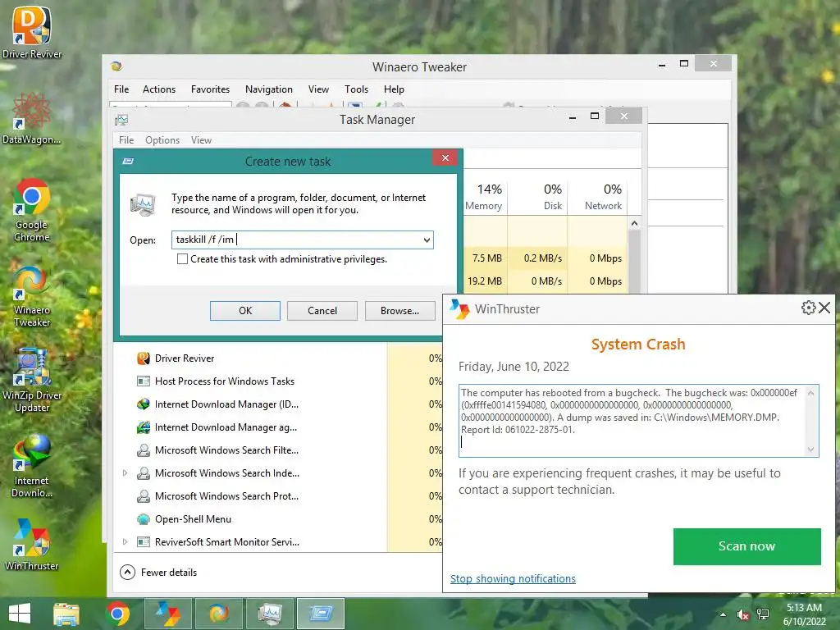Click the Task Manager title bar icon
Screen dimensions: 840x630
point(121,120)
